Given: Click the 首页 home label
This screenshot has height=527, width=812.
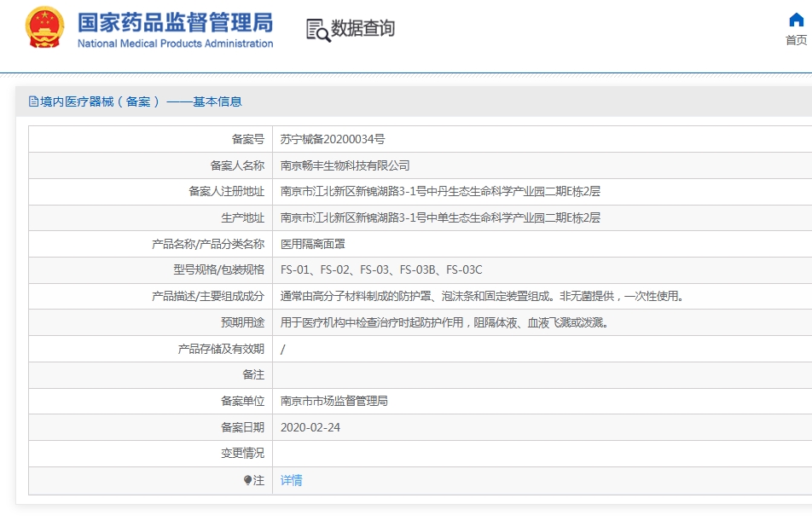Looking at the screenshot, I should pyautogui.click(x=796, y=40).
